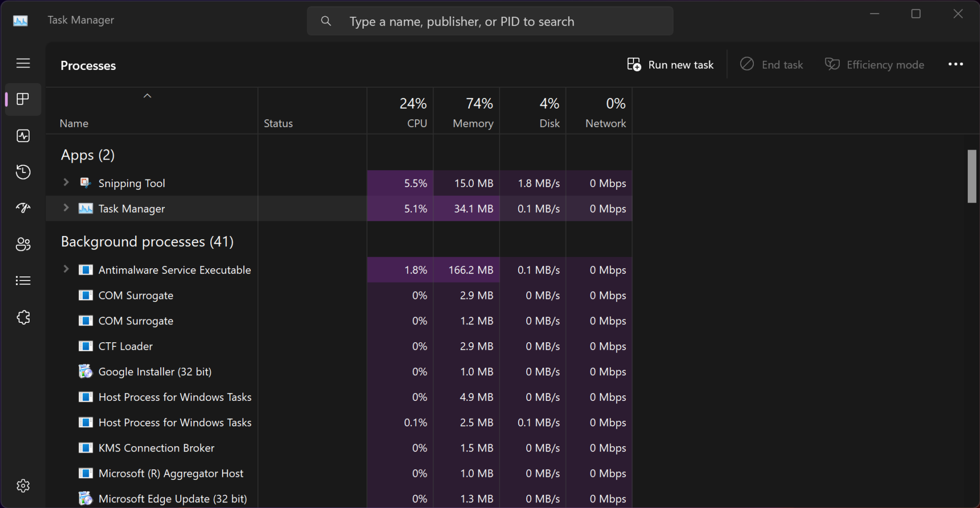Image resolution: width=980 pixels, height=508 pixels.
Task: Open the Performance page in sidebar
Action: point(23,136)
